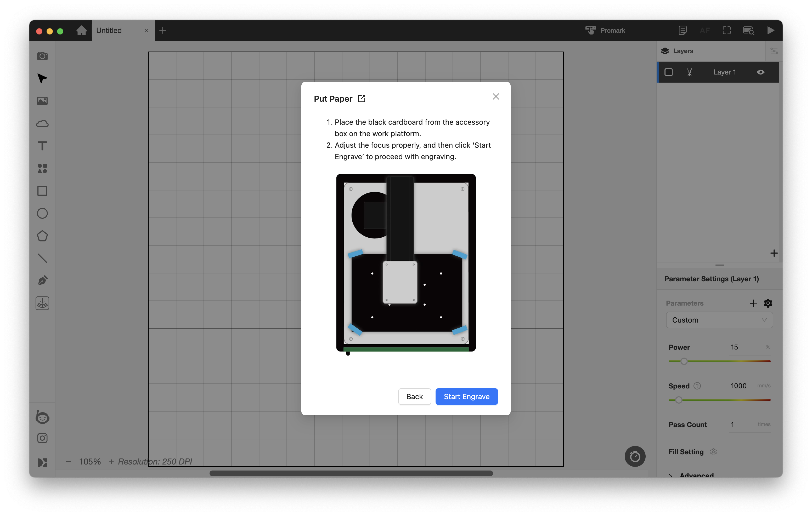
Task: Click Layer 1 color box
Action: click(x=668, y=72)
